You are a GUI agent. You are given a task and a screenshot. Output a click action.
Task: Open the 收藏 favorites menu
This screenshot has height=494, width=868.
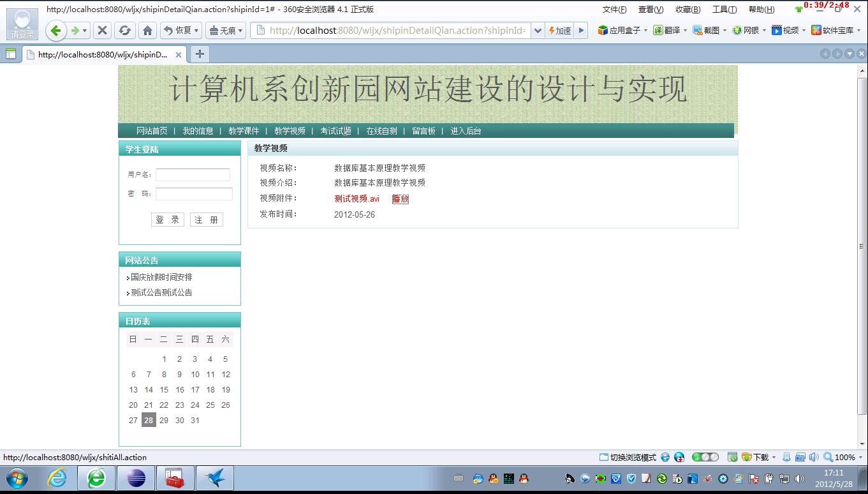688,10
